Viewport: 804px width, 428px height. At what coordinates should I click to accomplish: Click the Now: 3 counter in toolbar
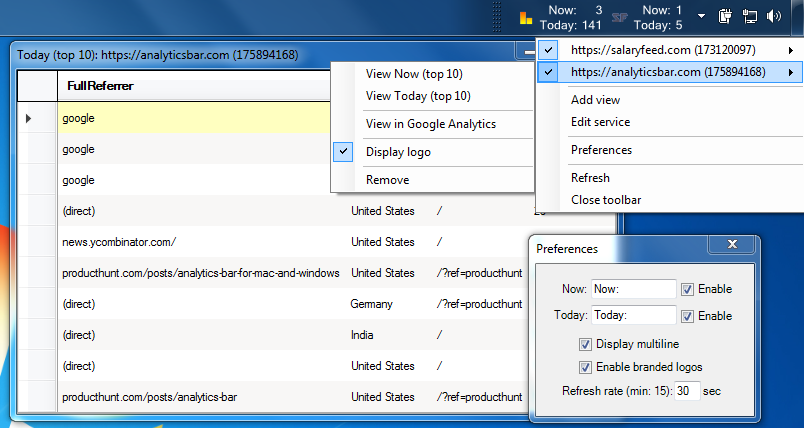click(575, 10)
